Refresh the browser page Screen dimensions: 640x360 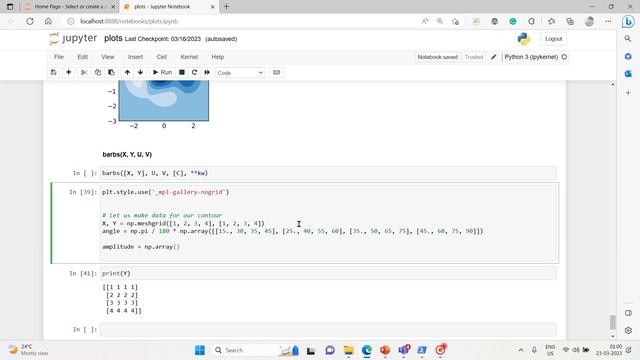30,21
